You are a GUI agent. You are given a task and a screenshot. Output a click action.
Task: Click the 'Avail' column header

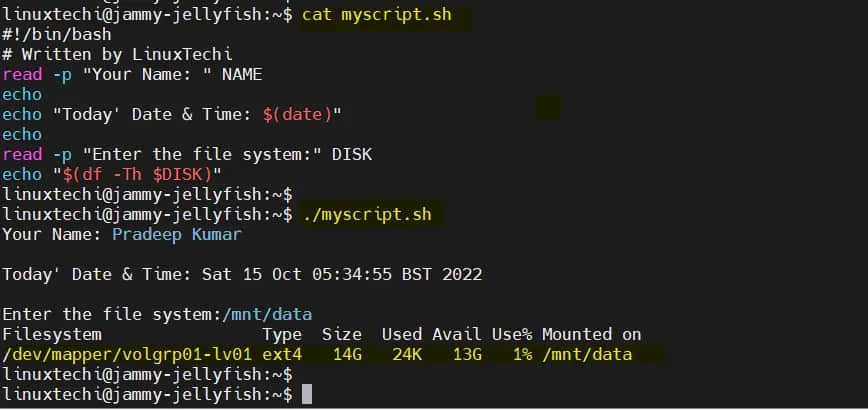click(456, 334)
